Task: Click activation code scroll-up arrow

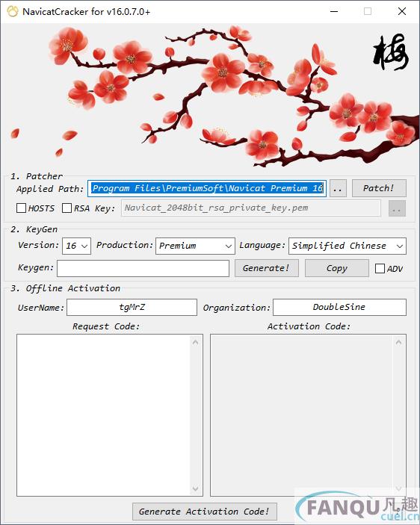Action: coord(398,342)
